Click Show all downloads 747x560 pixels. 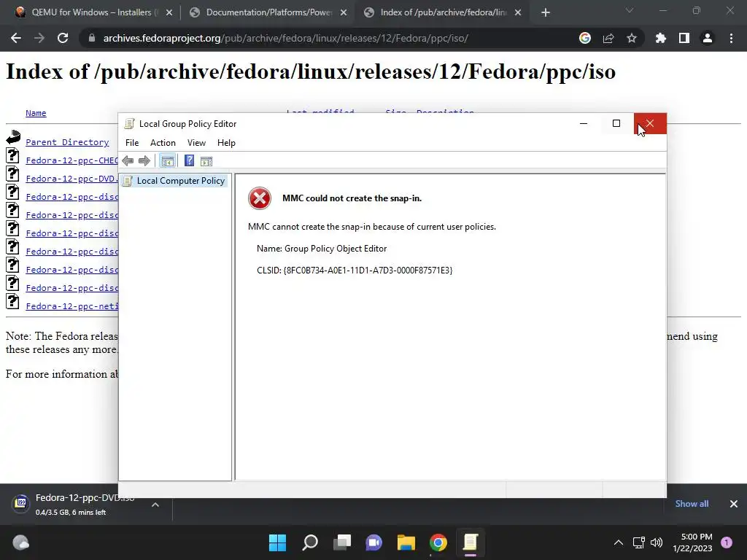[x=692, y=504]
